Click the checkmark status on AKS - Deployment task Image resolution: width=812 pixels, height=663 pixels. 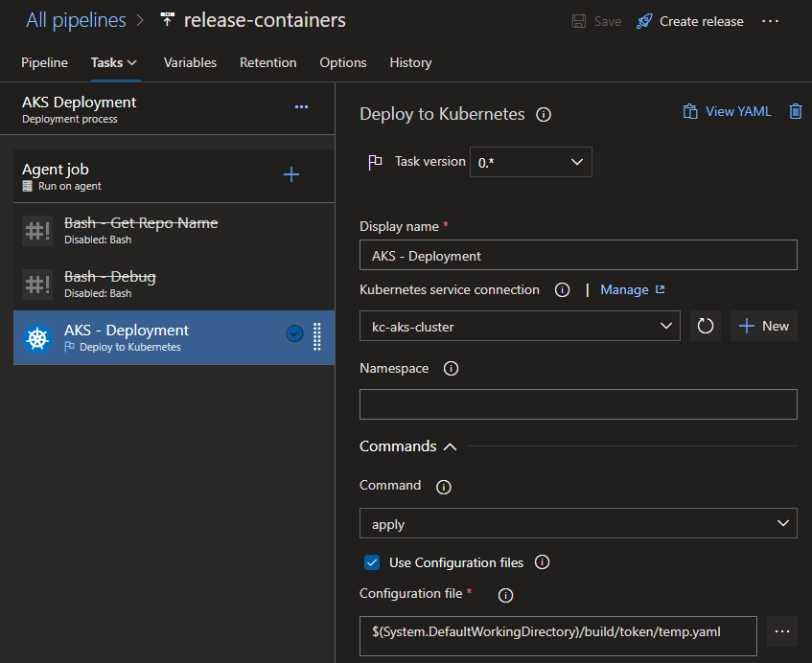[x=294, y=333]
